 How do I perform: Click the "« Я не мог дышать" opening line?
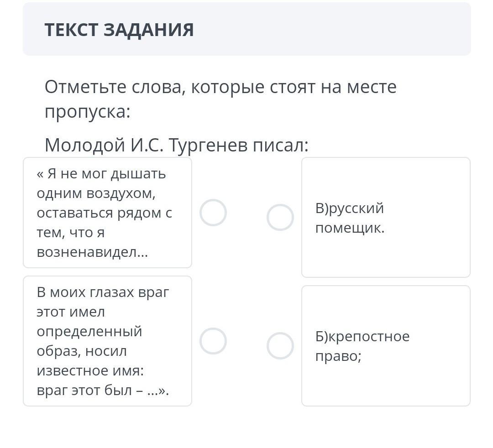pyautogui.click(x=101, y=174)
